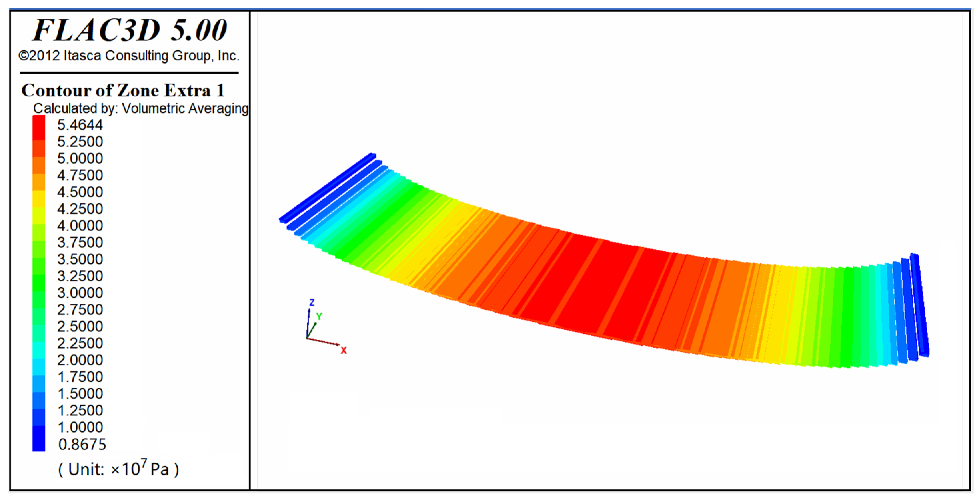Screen dimensions: 980x501
Task: Click the FLAC3D 5.00 title text
Action: tap(130, 30)
